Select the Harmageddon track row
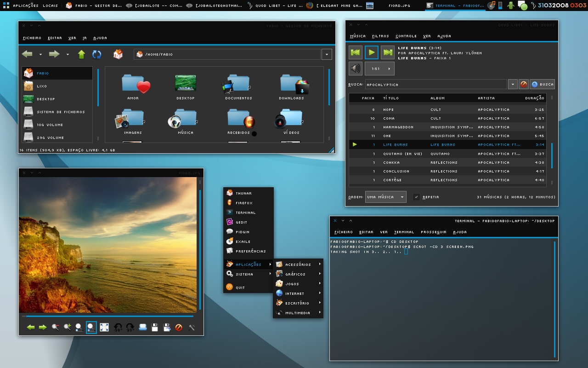This screenshot has width=588, height=368. coord(447,127)
